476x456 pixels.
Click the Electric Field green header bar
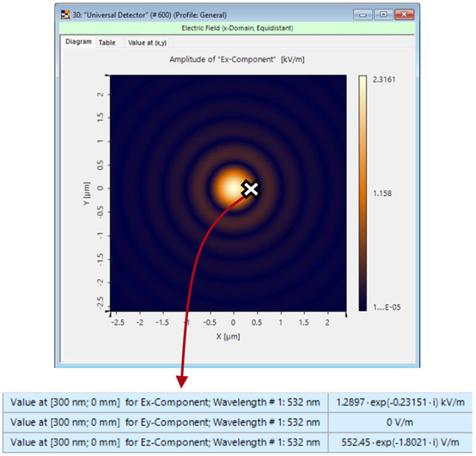pyautogui.click(x=237, y=28)
